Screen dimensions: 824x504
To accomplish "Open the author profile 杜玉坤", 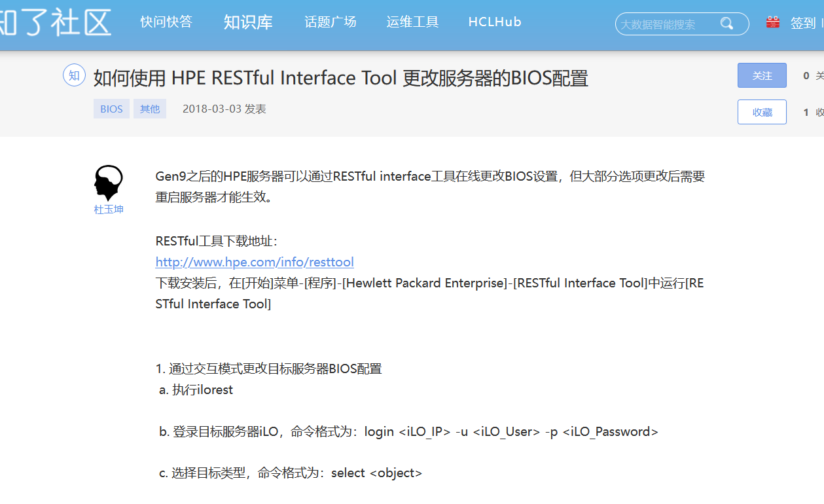I will [x=109, y=209].
